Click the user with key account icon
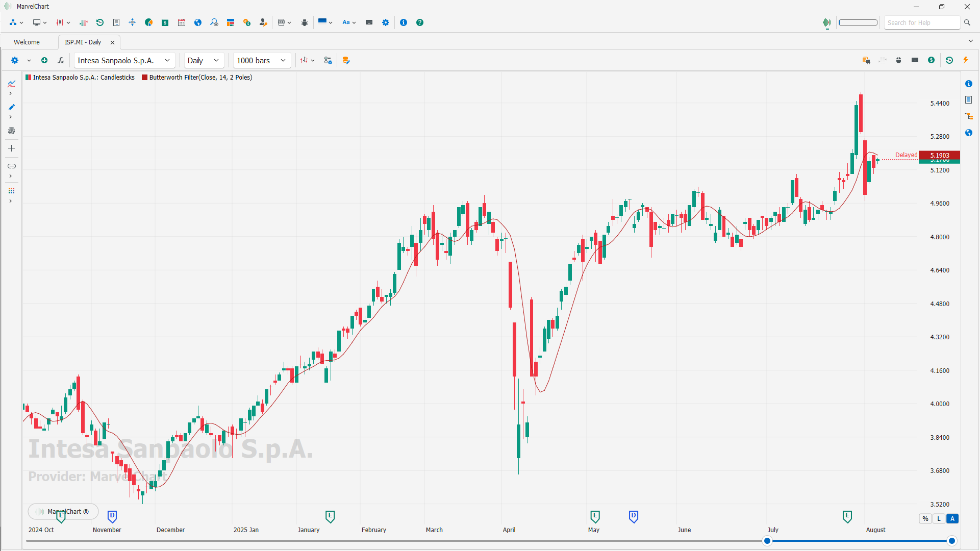 click(263, 22)
